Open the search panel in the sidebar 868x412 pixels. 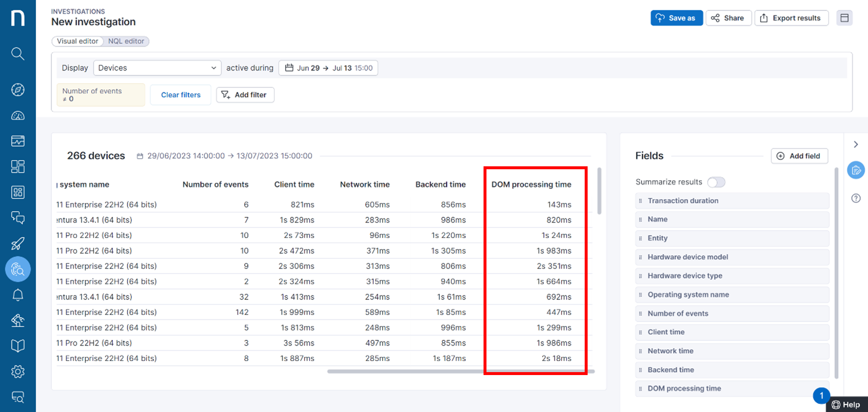(17, 54)
